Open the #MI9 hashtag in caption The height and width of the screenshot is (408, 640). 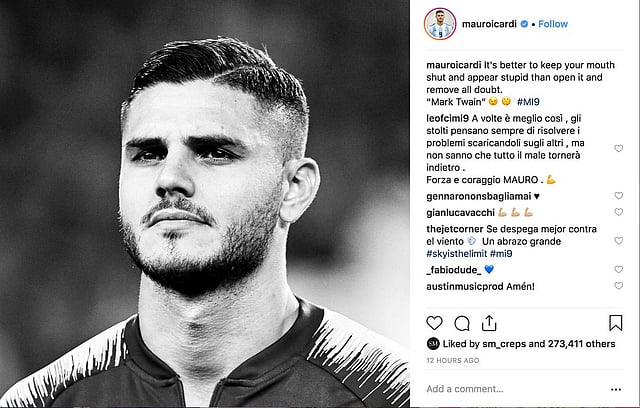pyautogui.click(x=528, y=102)
